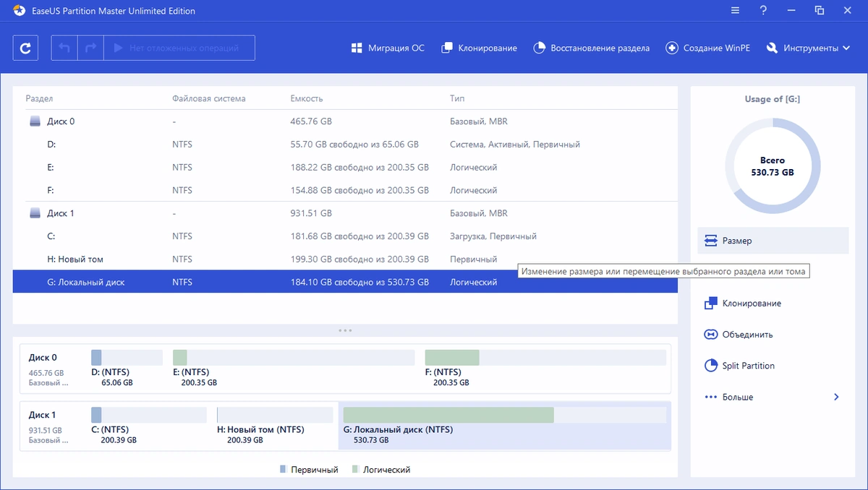868x490 pixels.
Task: Click the refresh icon button
Action: pyautogui.click(x=25, y=48)
